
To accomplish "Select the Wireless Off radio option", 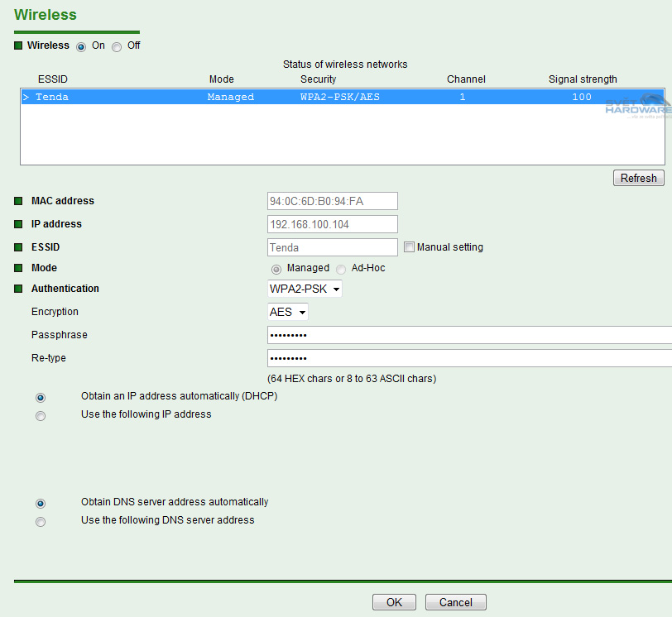I will tap(117, 47).
